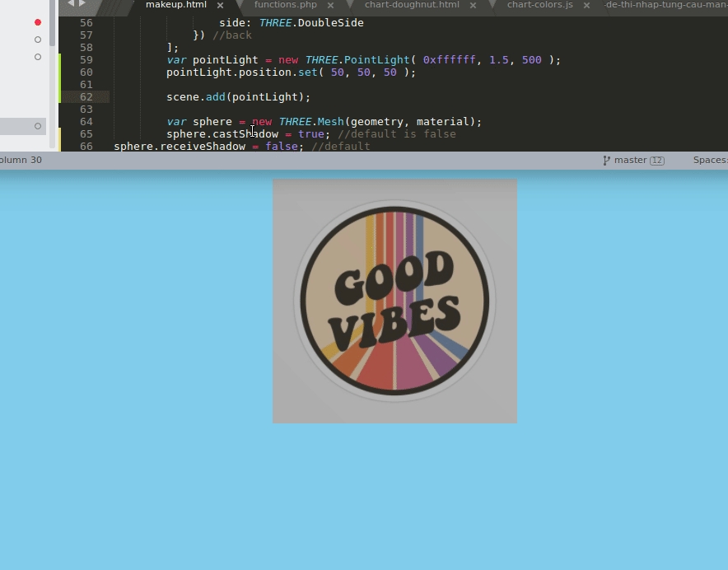Image resolution: width=728 pixels, height=570 pixels.
Task: Switch to the chart-colors.js tab
Action: click(539, 5)
